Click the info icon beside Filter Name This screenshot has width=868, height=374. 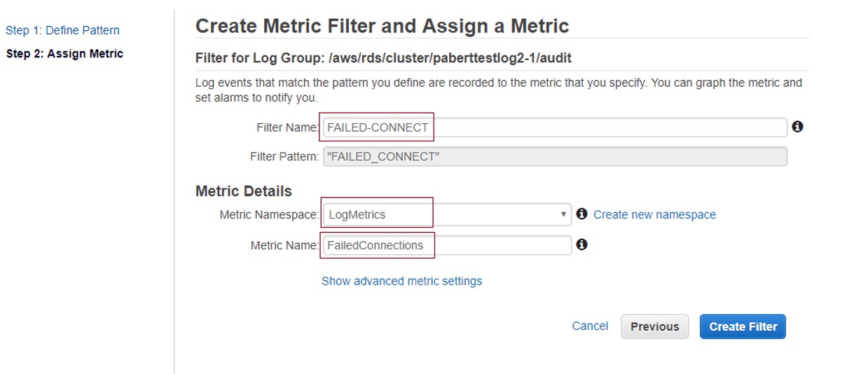[x=797, y=127]
